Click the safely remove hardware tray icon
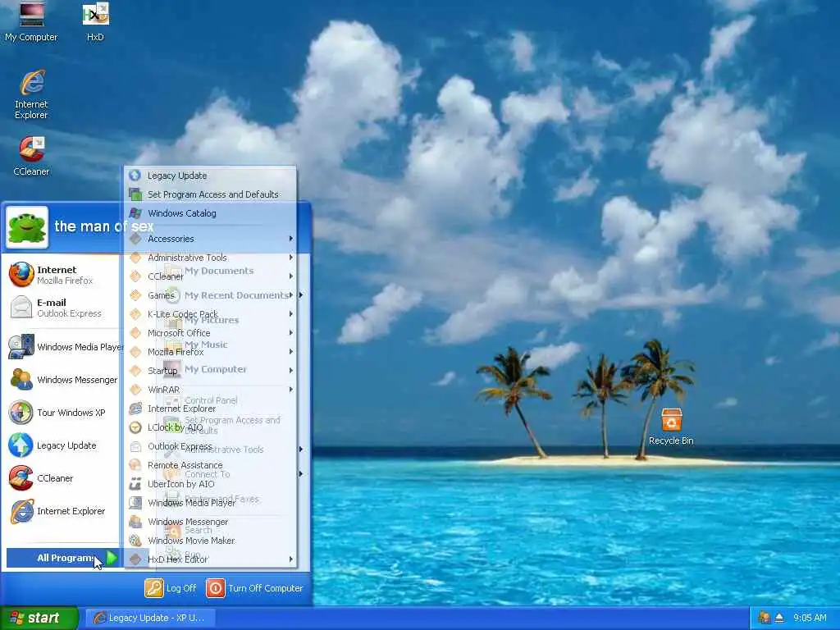 pyautogui.click(x=779, y=618)
